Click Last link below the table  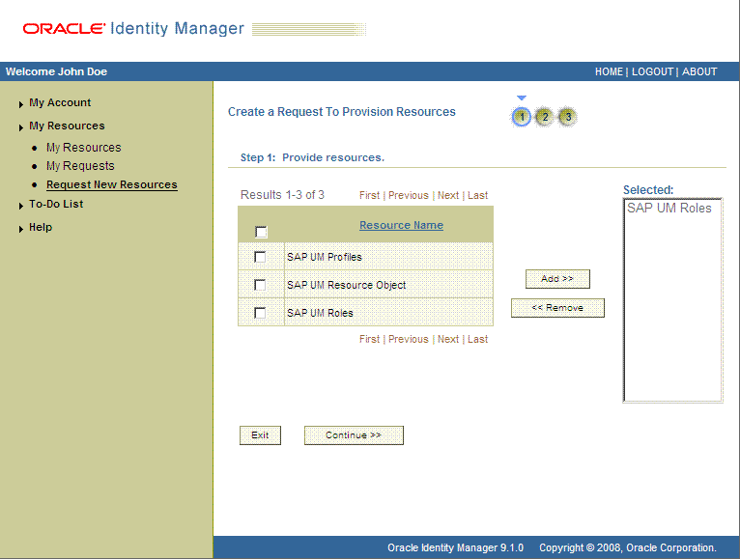[x=477, y=339]
